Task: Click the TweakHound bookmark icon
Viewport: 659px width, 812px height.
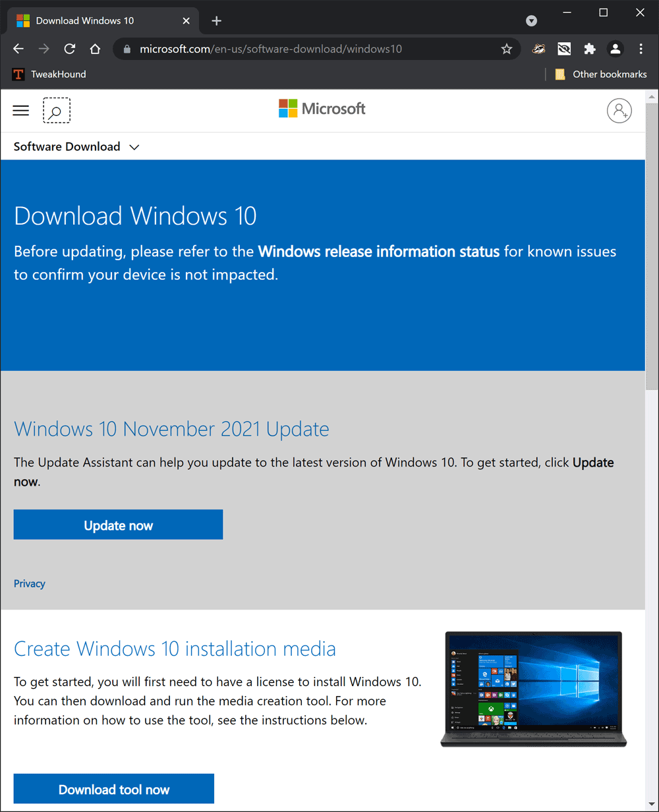Action: [x=18, y=74]
